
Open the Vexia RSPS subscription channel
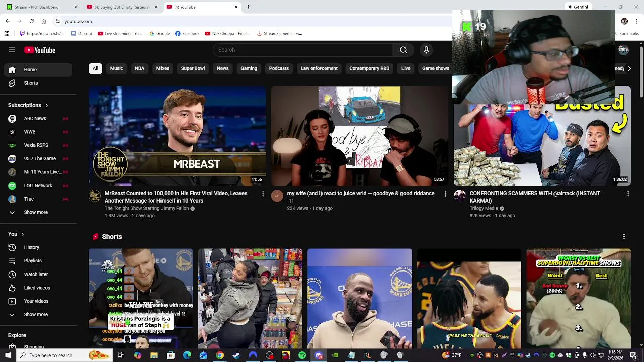(38, 145)
